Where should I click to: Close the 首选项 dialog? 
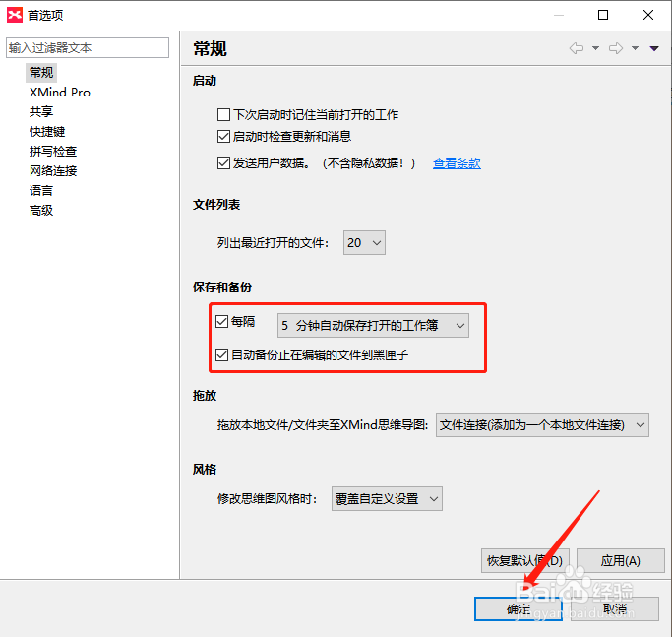coord(648,15)
